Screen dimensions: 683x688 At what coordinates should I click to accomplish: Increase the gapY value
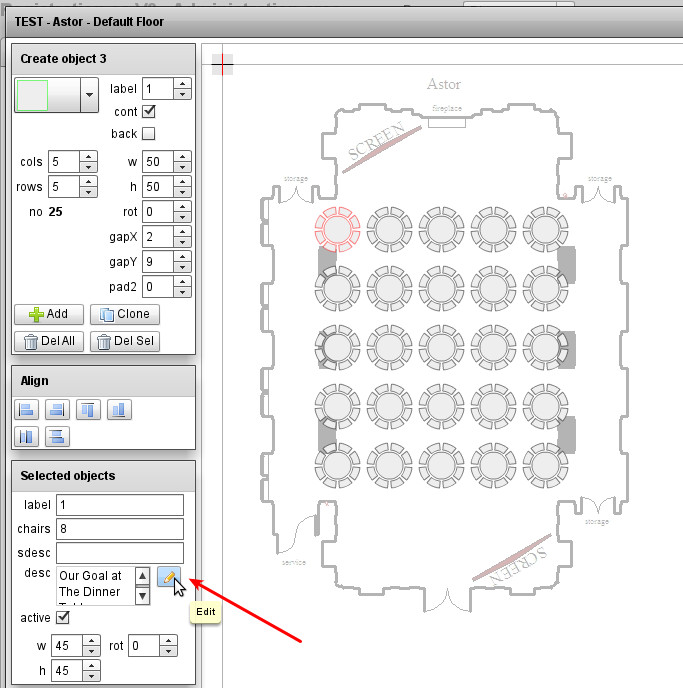[182, 256]
